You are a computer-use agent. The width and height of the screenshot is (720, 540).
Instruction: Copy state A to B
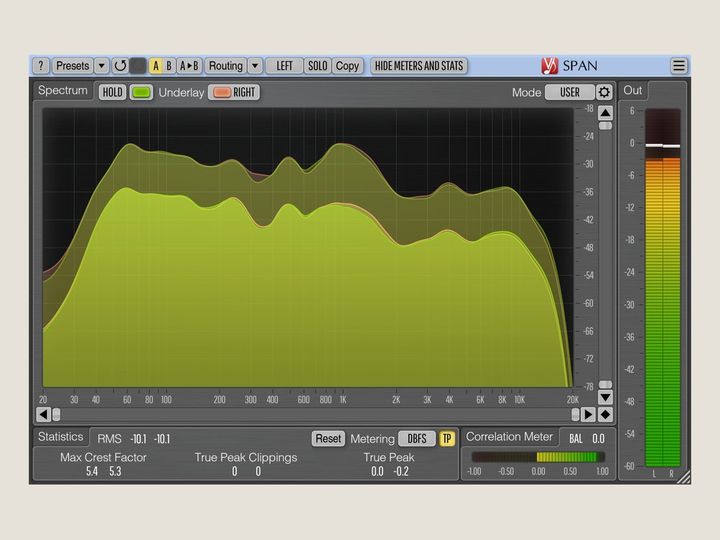189,66
